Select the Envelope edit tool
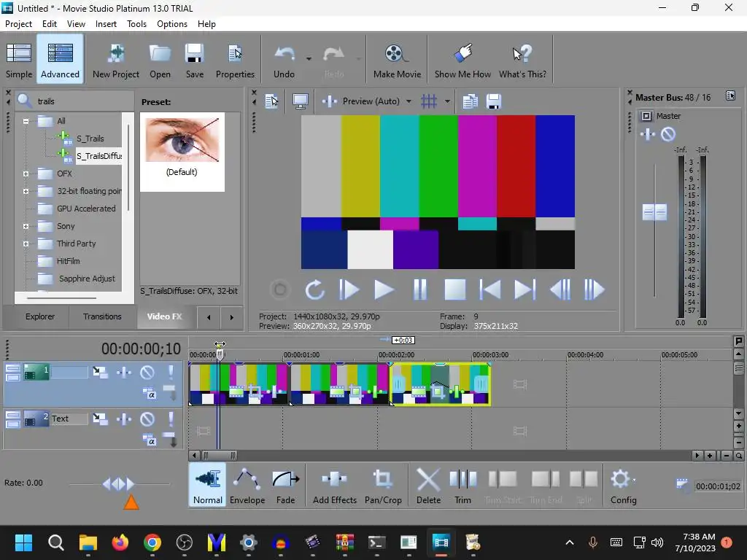The height and width of the screenshot is (560, 747). pyautogui.click(x=247, y=486)
